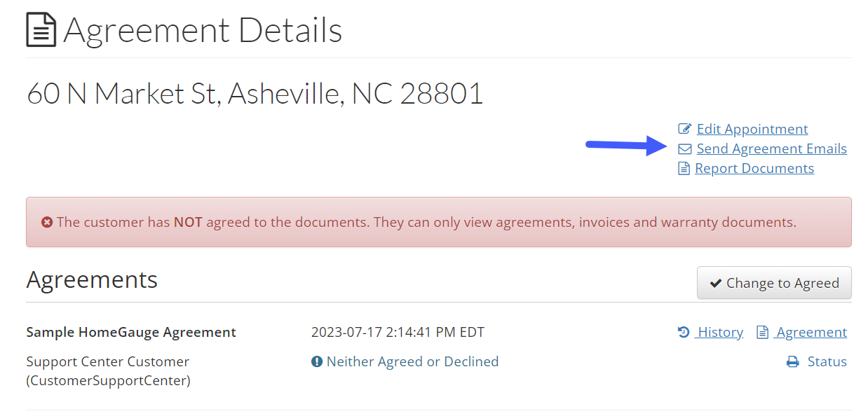Open Send Agreement Emails link
Screen dimensions: 868x416
point(772,148)
